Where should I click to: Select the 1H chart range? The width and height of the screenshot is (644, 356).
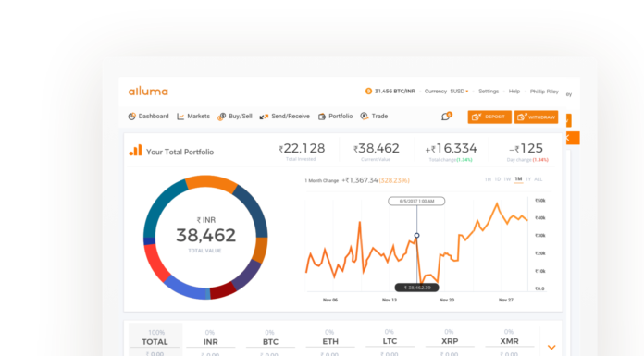(488, 179)
